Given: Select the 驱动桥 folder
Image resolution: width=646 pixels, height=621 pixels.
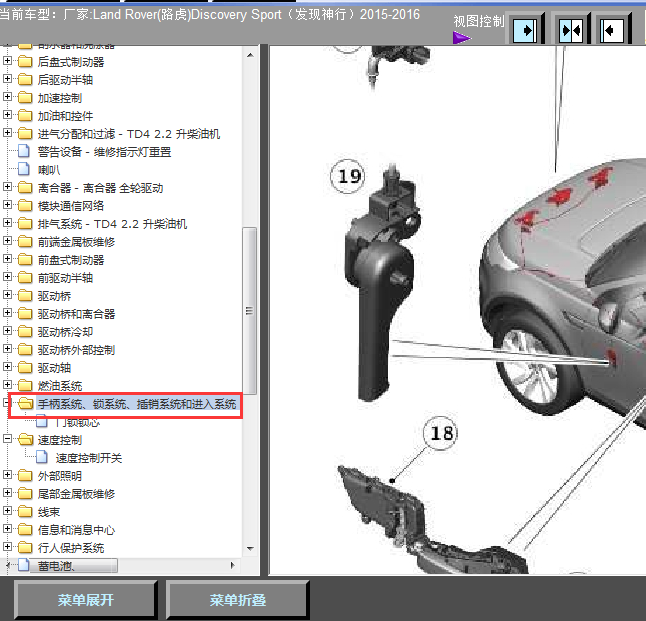Looking at the screenshot, I should 54,296.
